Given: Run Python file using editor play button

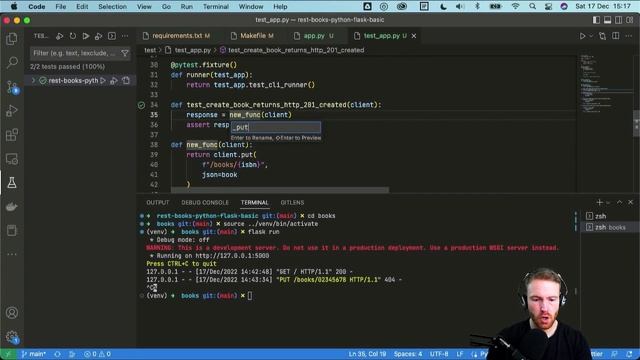Looking at the screenshot, I should tap(582, 36).
